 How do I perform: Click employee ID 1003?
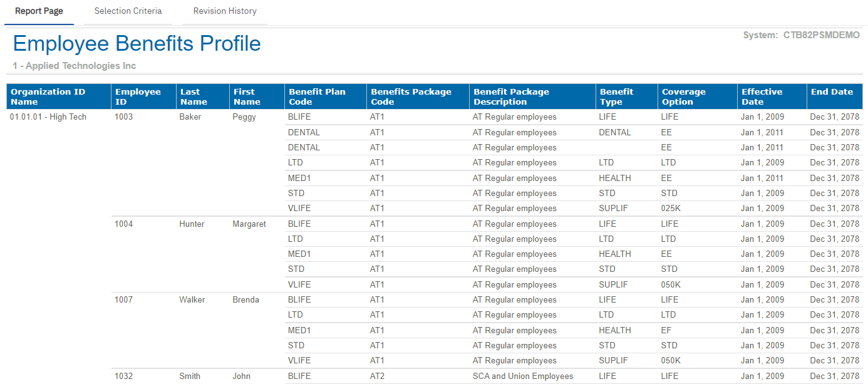coord(124,117)
